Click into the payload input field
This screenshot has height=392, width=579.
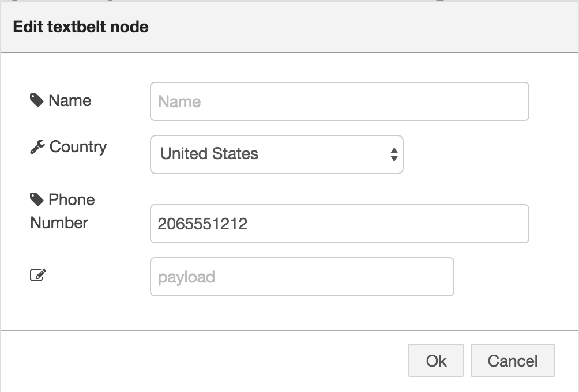[302, 277]
